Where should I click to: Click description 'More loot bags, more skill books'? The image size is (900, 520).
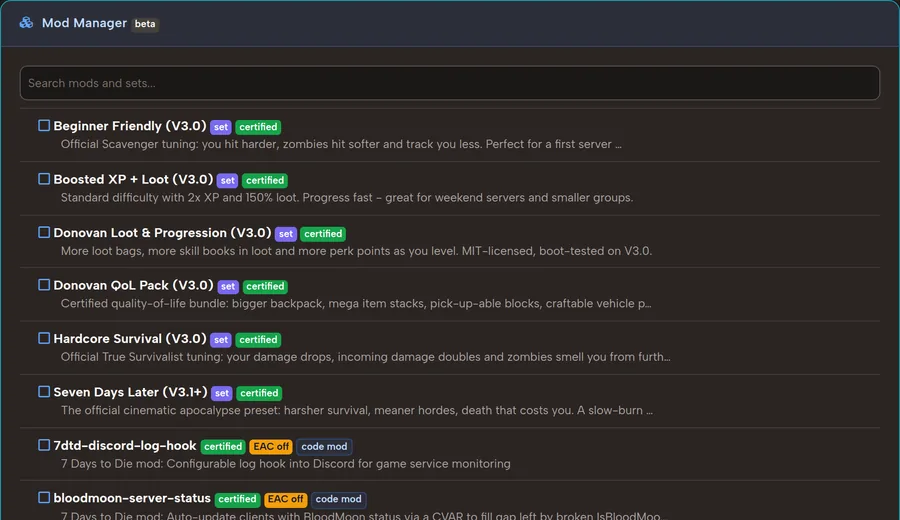356,251
